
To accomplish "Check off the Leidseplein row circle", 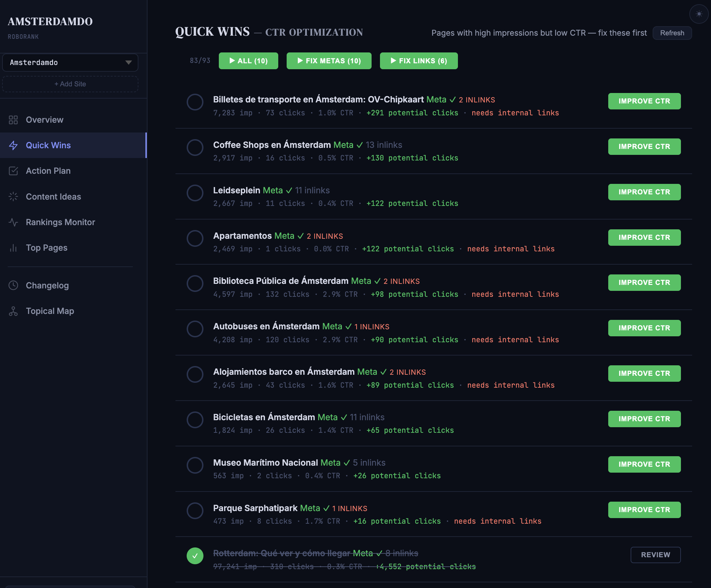I will coord(195,193).
